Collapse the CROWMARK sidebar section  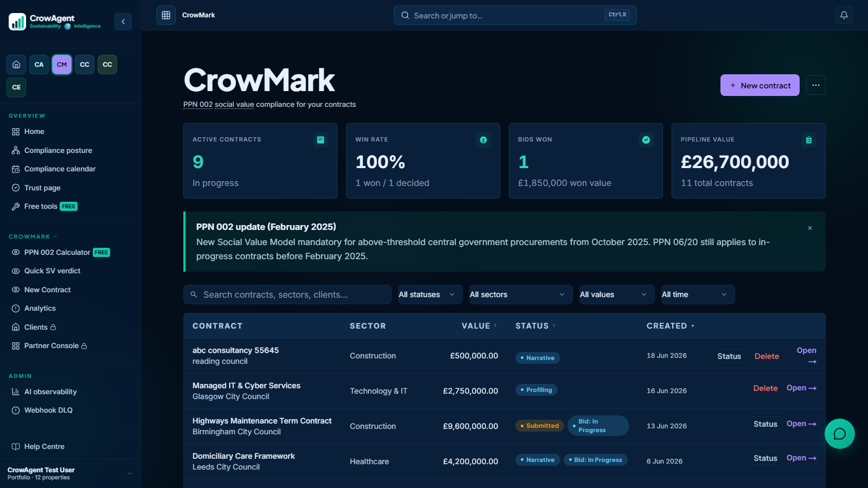[x=33, y=237]
